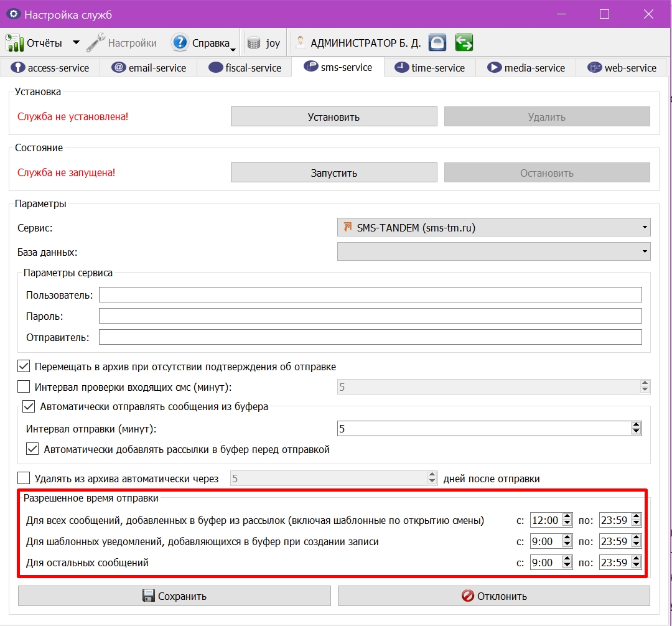This screenshot has width=672, height=626.
Task: Open the Сервис SMS-TANDEM dropdown
Action: [493, 228]
